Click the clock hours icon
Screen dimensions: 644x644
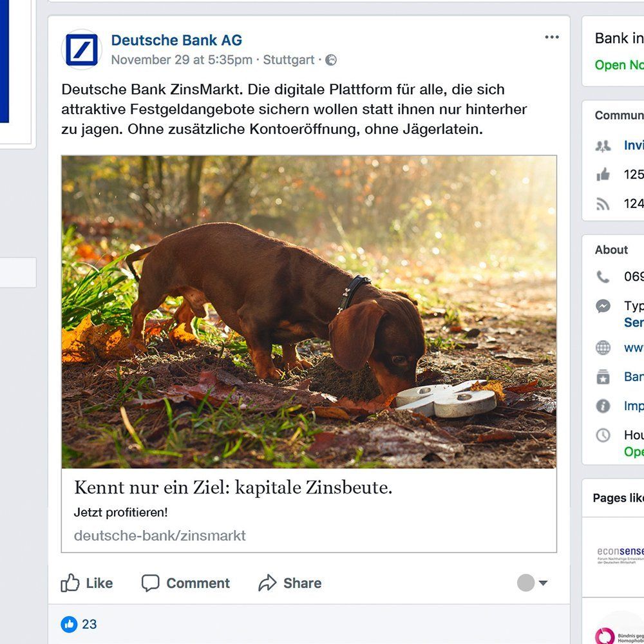click(603, 435)
